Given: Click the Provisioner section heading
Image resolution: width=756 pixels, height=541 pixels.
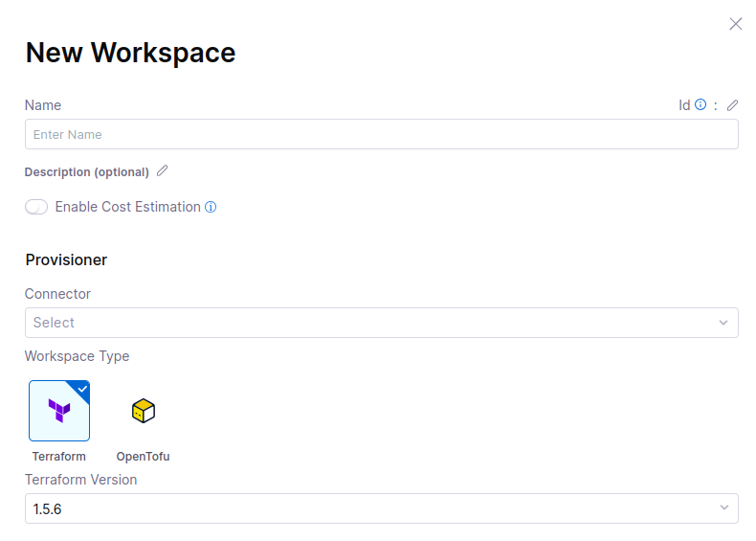Looking at the screenshot, I should click(x=66, y=259).
